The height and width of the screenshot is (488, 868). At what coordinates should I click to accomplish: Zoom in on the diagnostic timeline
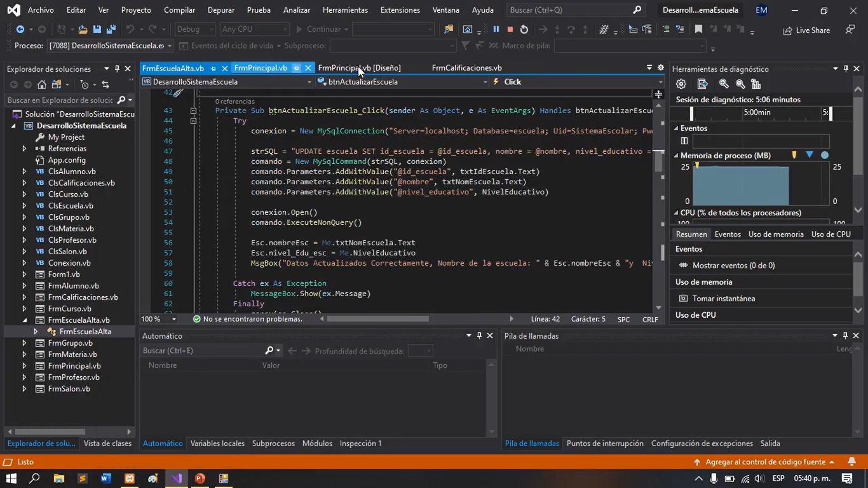point(724,84)
